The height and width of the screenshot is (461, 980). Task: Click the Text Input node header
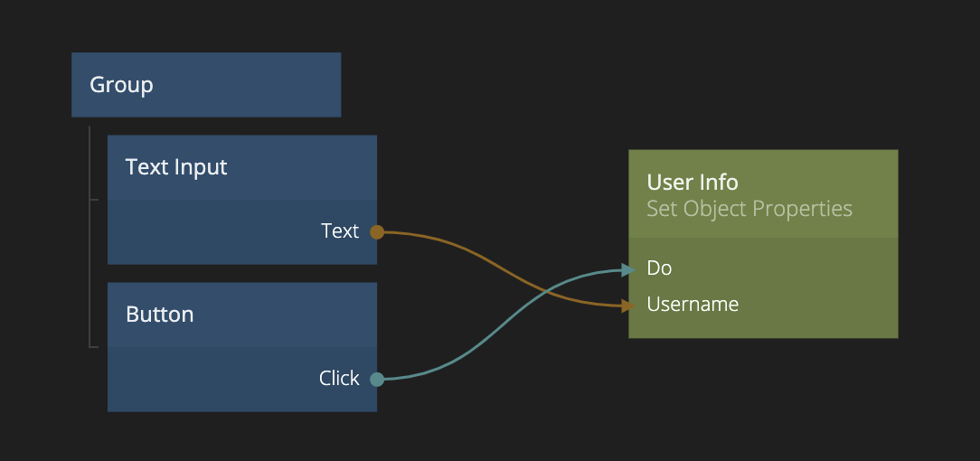[x=241, y=167]
